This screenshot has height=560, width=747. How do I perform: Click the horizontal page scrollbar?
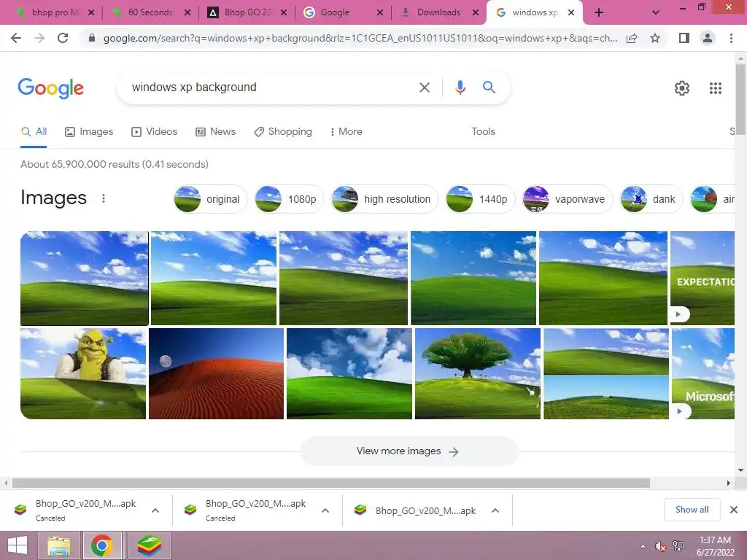pos(331,483)
